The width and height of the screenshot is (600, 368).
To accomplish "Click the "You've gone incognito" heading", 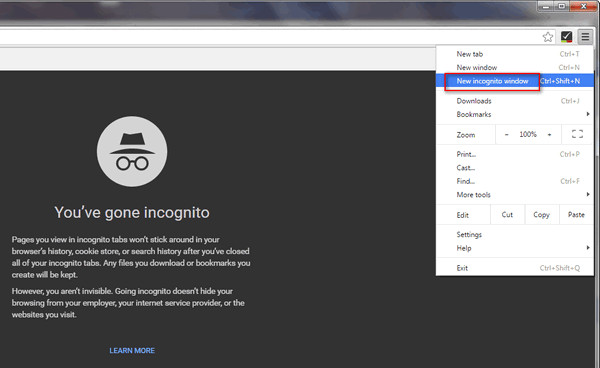I will click(x=132, y=212).
